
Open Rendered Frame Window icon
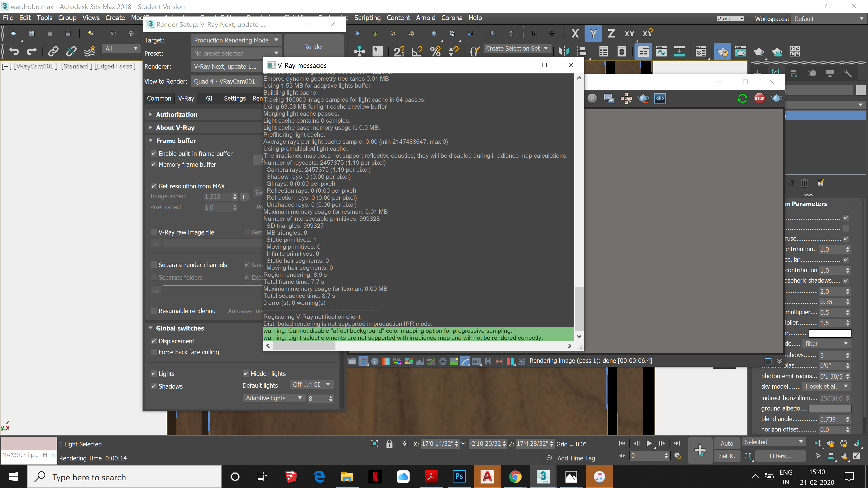pyautogui.click(x=740, y=51)
